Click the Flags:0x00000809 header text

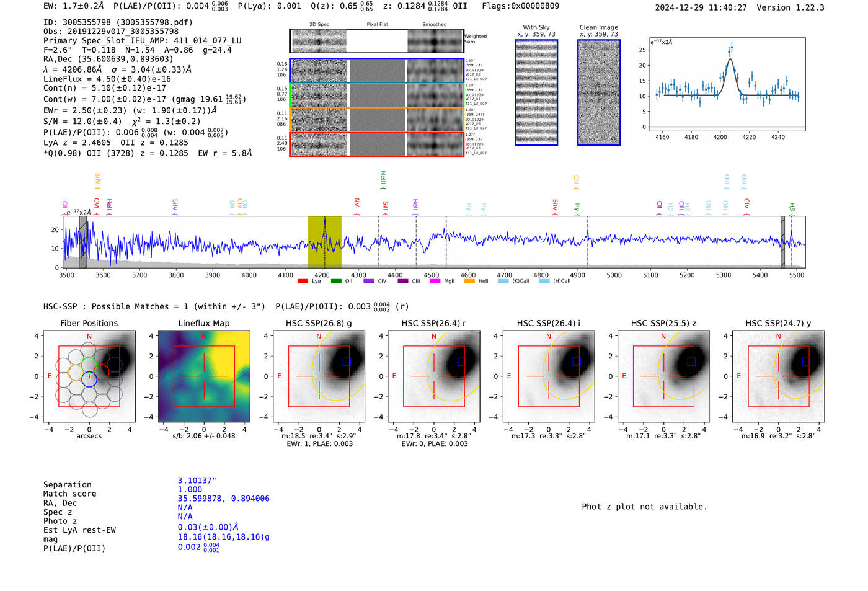click(520, 6)
